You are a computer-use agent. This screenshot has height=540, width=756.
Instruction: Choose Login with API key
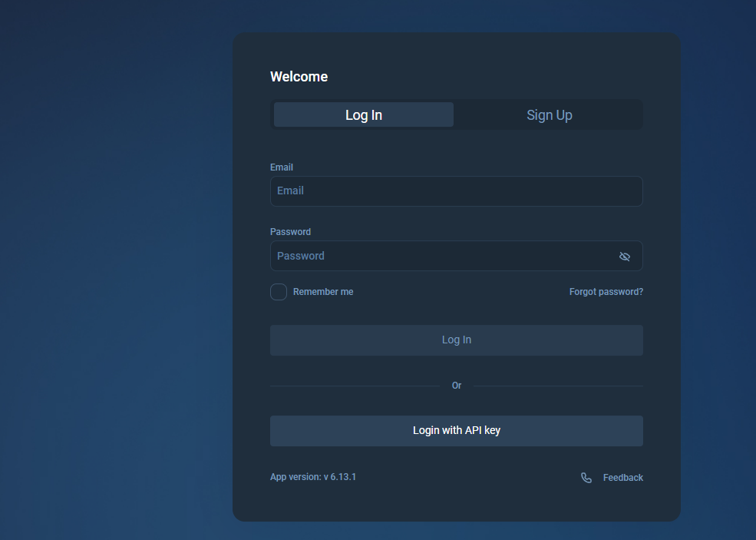click(x=456, y=430)
